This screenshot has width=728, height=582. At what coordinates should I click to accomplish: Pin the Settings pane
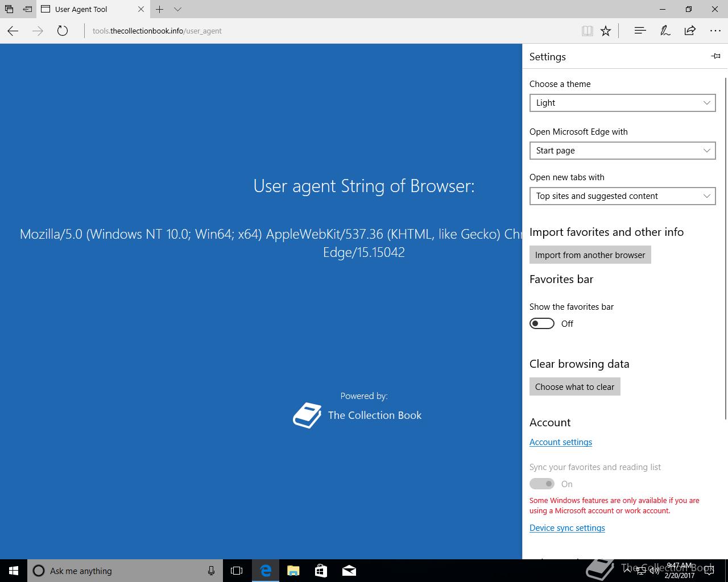(x=715, y=56)
